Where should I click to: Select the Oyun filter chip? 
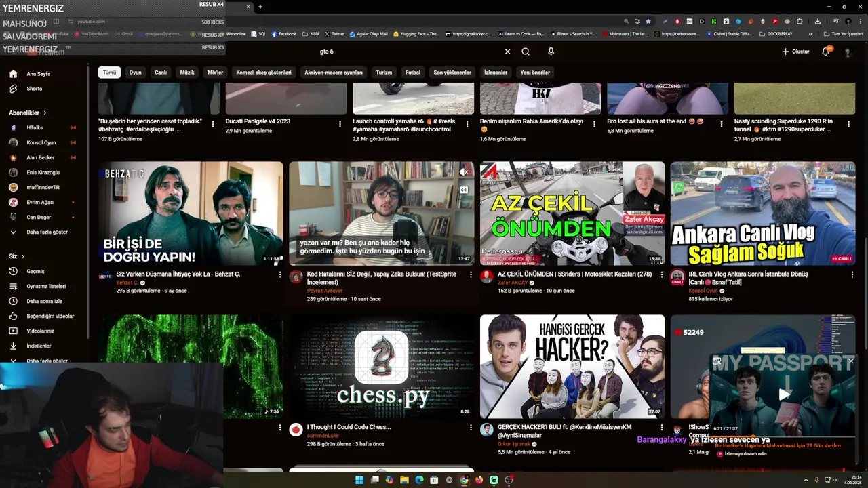[136, 73]
